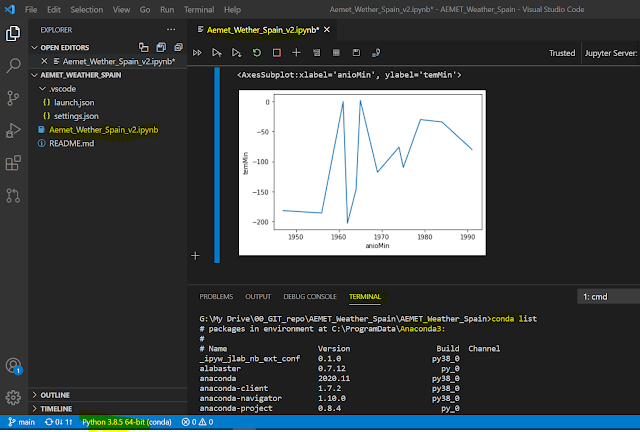Open the Run and Debug view
640x432 pixels.
coord(13,131)
